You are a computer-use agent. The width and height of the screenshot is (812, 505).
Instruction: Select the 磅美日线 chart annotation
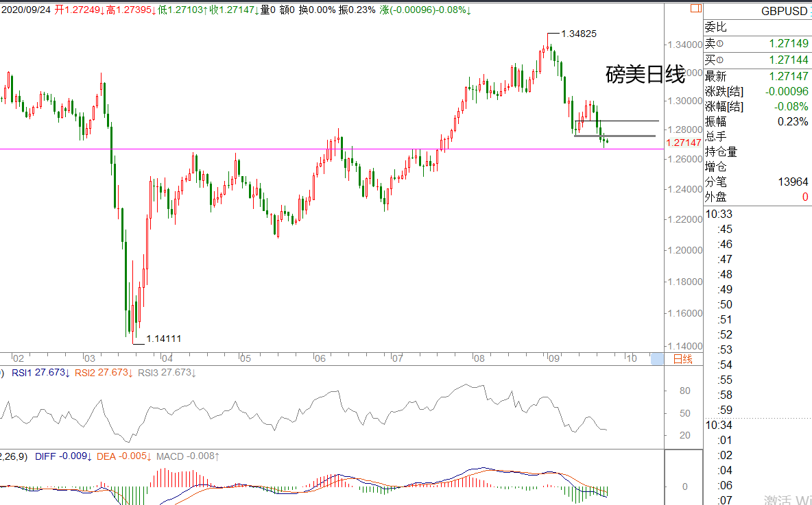(645, 75)
